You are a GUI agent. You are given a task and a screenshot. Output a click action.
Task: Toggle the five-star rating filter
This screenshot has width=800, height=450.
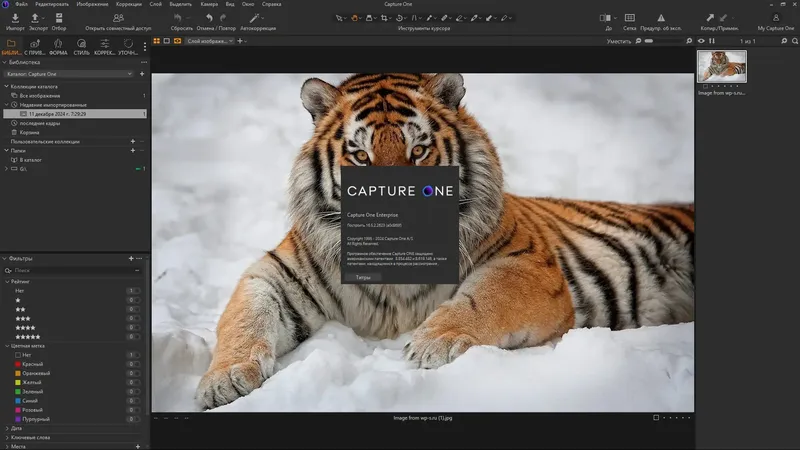pos(28,338)
